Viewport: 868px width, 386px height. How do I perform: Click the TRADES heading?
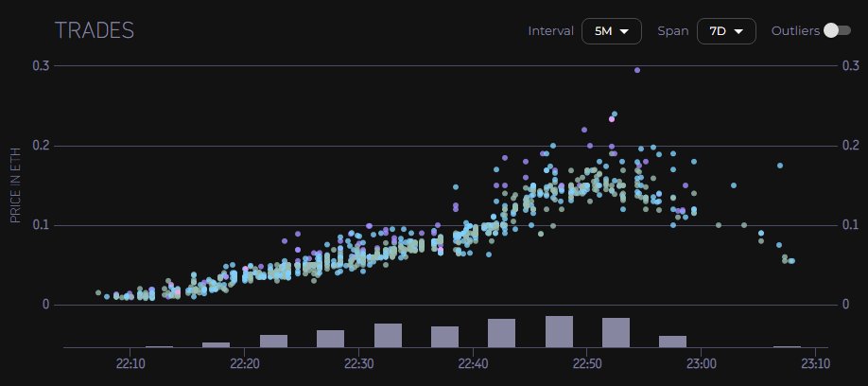(95, 30)
